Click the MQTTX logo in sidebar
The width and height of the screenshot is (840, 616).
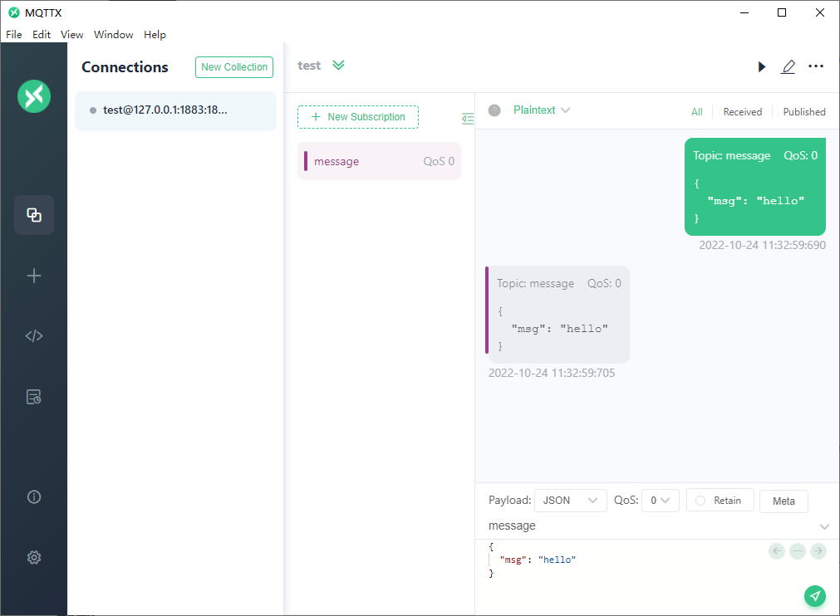(x=34, y=96)
